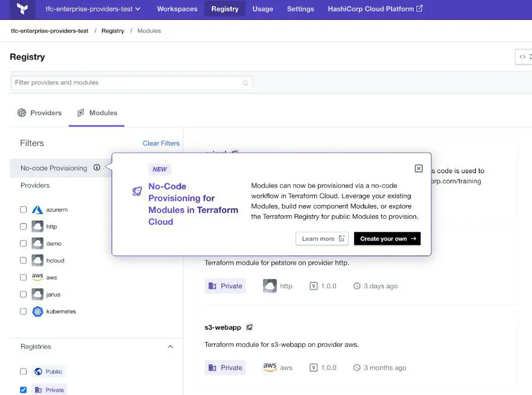This screenshot has height=395, width=532.
Task: Collapse the Registries filter section
Action: coord(170,347)
